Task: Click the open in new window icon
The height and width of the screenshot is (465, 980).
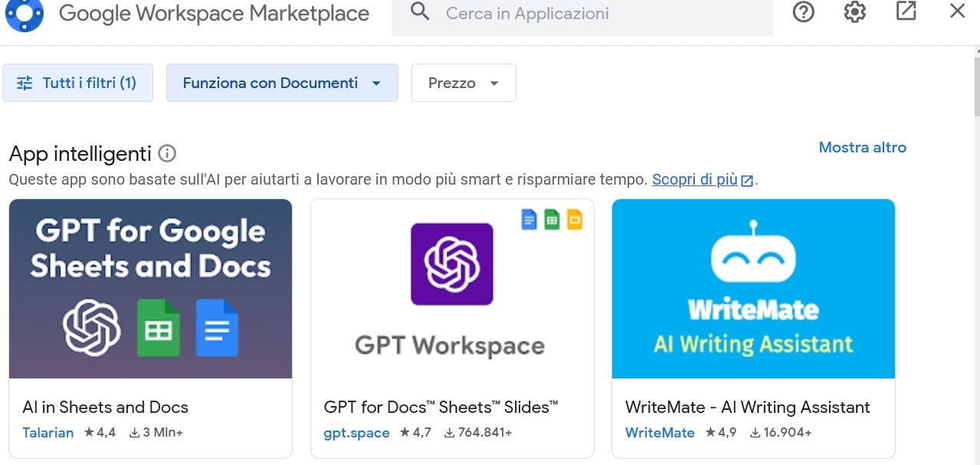Action: pyautogui.click(x=906, y=11)
